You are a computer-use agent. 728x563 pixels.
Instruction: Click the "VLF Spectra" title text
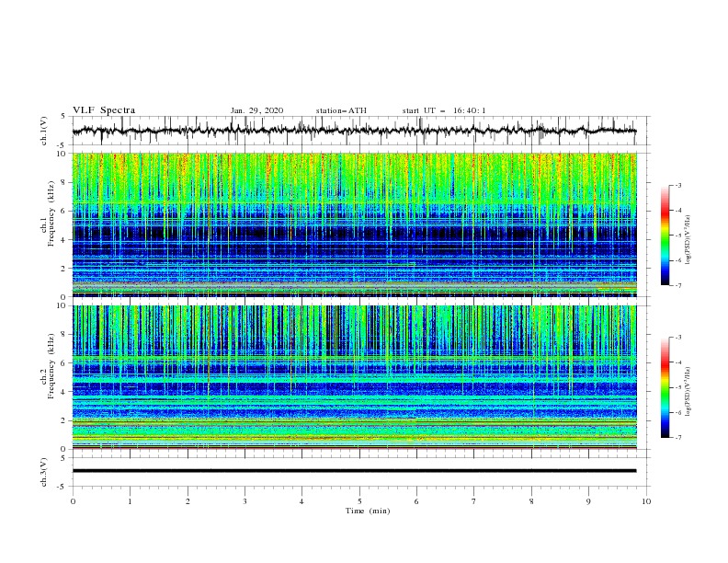click(104, 110)
